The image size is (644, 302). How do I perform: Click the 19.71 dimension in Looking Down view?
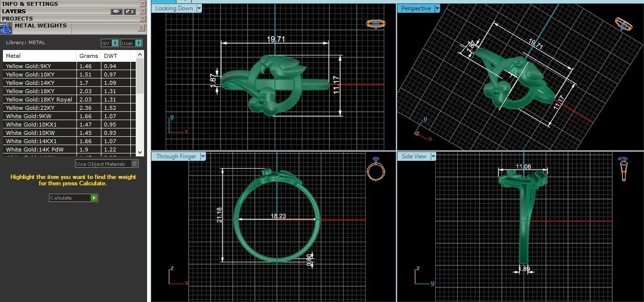[276, 39]
